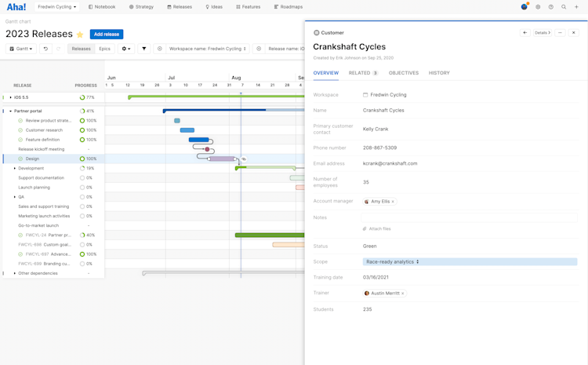This screenshot has height=365, width=588.
Task: Click into the Notes input field
Action: (469, 217)
